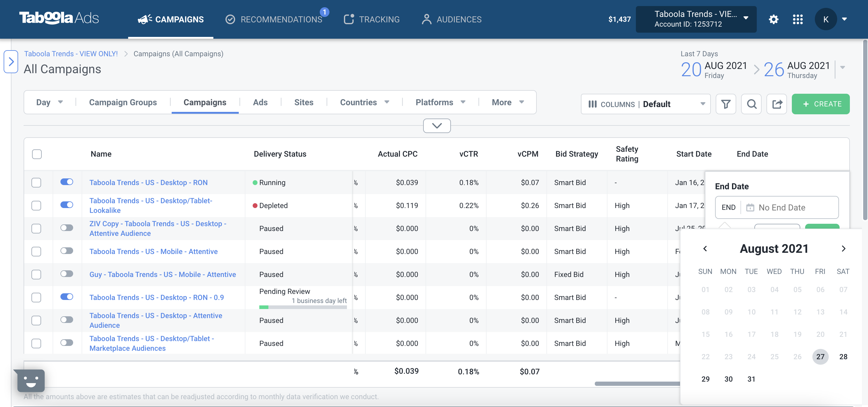Expand the collapsed chart chevron
Screen dimensions: 868x407
(x=437, y=126)
